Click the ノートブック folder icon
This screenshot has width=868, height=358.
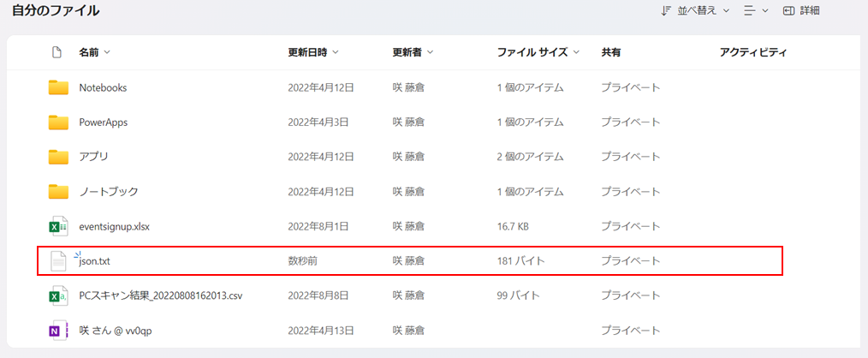[58, 192]
